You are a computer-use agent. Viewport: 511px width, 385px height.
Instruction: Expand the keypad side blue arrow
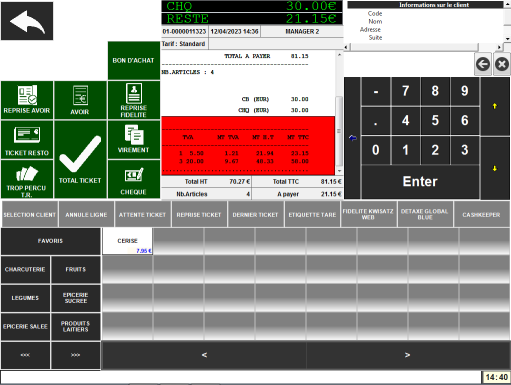(352, 138)
